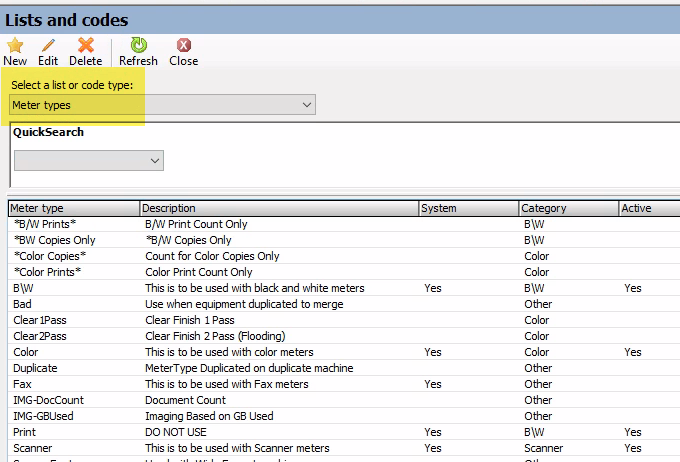Click the Active 'Yes' in Scanner row
The width and height of the screenshot is (680, 462).
pos(633,449)
